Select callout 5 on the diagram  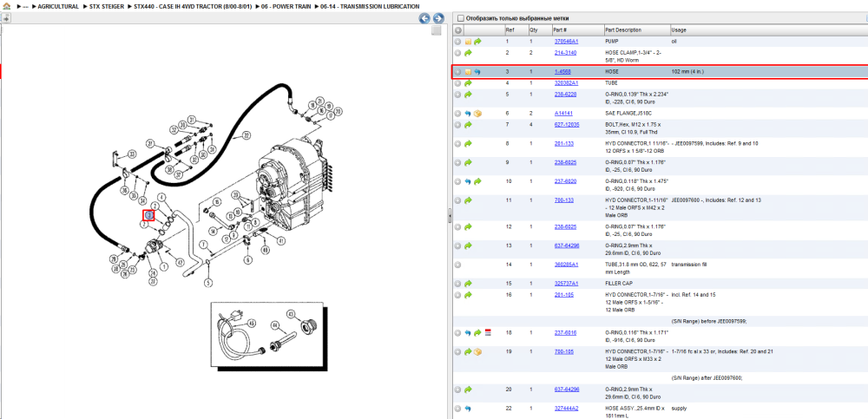pos(208,284)
